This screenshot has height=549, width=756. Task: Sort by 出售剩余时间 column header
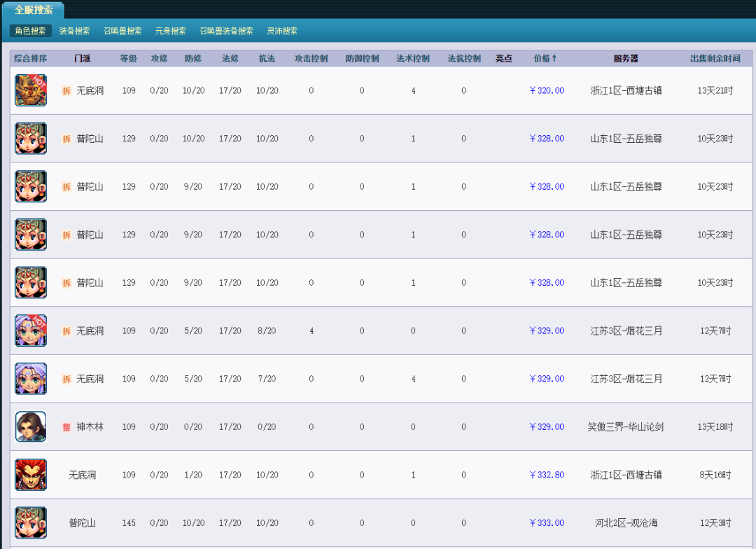715,58
